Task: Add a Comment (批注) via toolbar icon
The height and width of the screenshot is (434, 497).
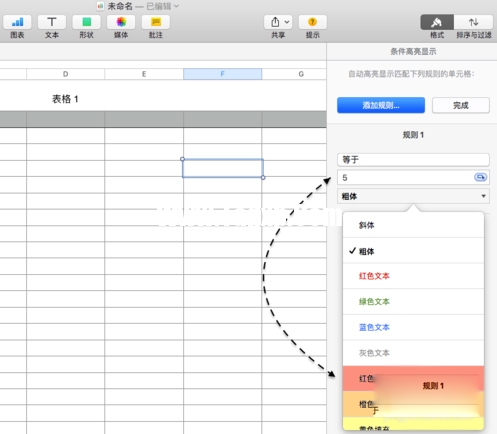Action: (x=156, y=22)
